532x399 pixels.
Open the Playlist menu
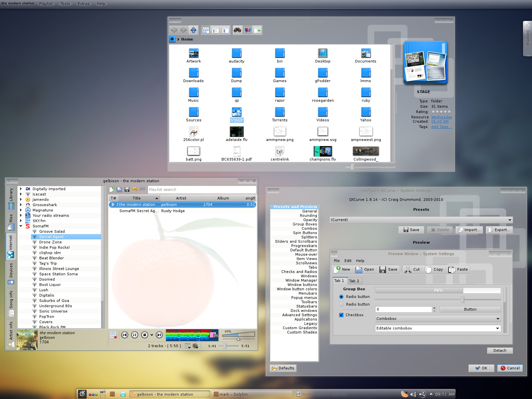pyautogui.click(x=46, y=4)
